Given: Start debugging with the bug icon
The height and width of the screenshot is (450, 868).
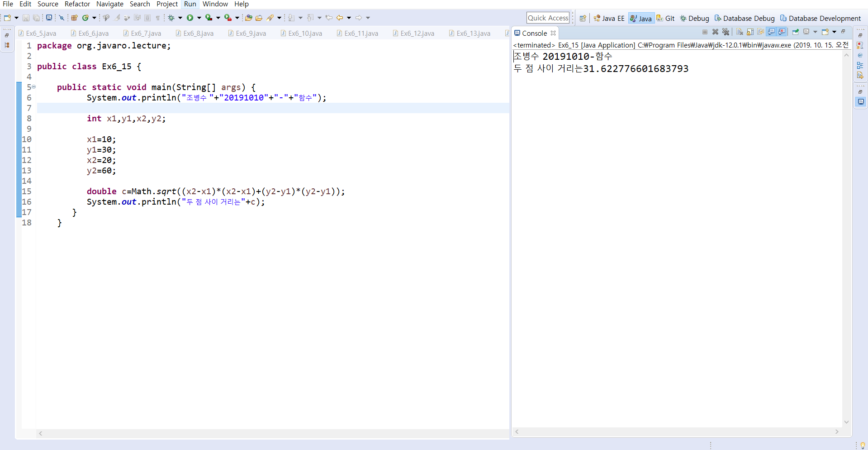Looking at the screenshot, I should tap(171, 18).
